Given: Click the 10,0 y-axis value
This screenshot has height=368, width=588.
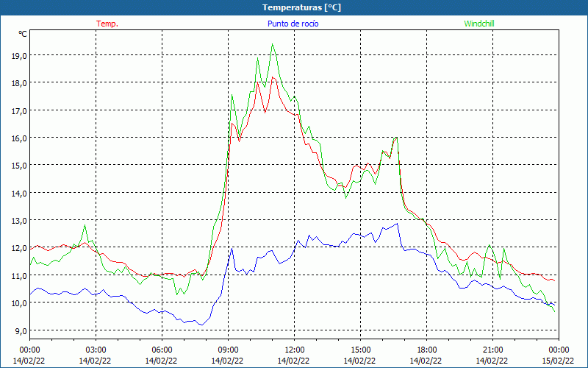Looking at the screenshot, I should pyautogui.click(x=20, y=303).
